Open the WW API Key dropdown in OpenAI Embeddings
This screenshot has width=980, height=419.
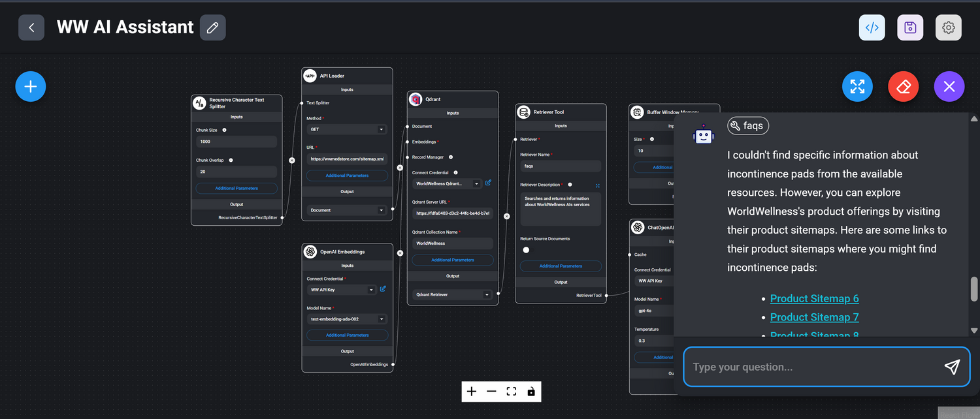click(342, 290)
